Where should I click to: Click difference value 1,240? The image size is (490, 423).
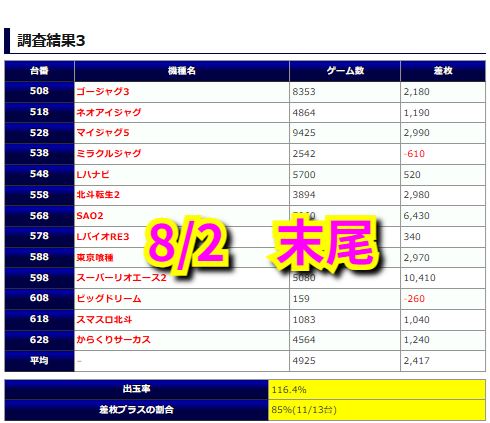(x=417, y=340)
